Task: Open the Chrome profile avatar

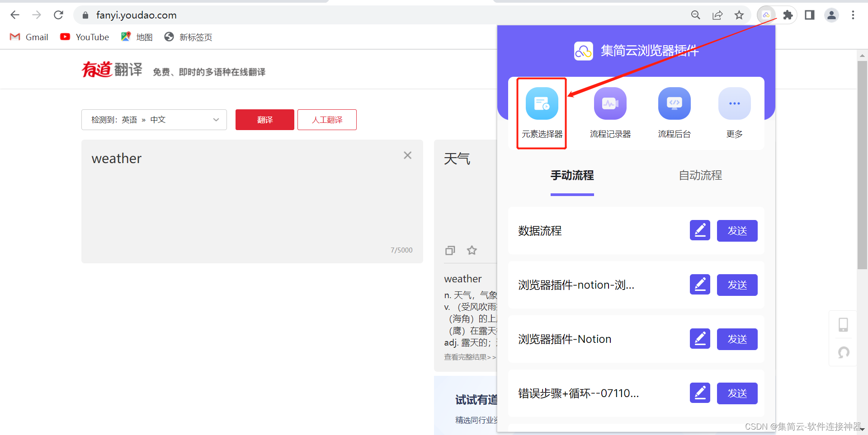Action: pyautogui.click(x=831, y=15)
